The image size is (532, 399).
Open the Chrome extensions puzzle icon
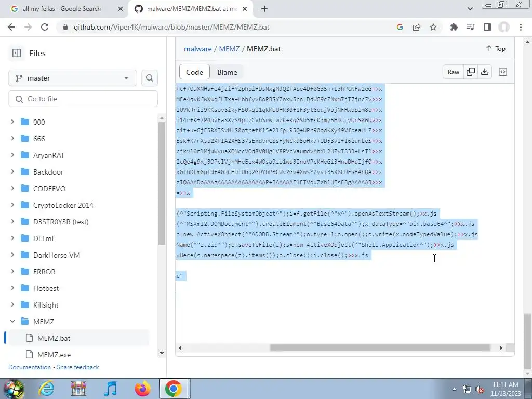click(454, 27)
